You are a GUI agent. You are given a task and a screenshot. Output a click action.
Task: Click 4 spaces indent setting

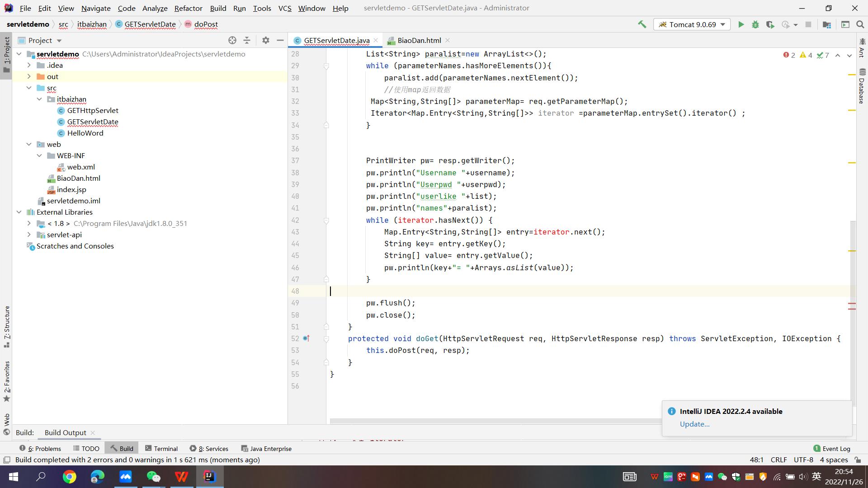tap(834, 460)
